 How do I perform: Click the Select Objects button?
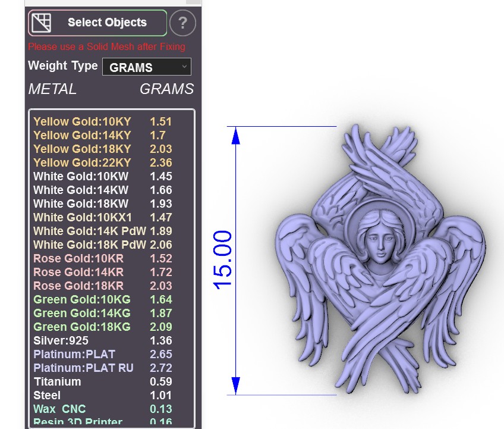(x=97, y=23)
